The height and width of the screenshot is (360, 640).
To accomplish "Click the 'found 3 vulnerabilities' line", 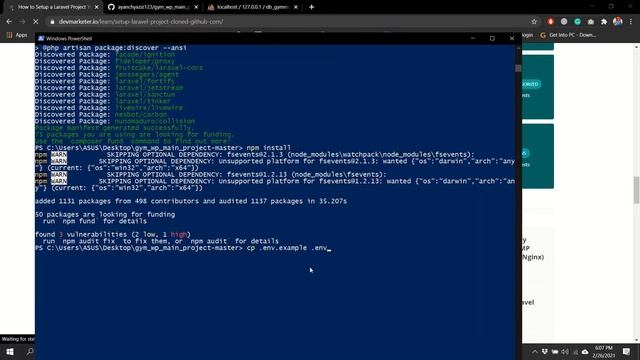I will click(x=113, y=235).
